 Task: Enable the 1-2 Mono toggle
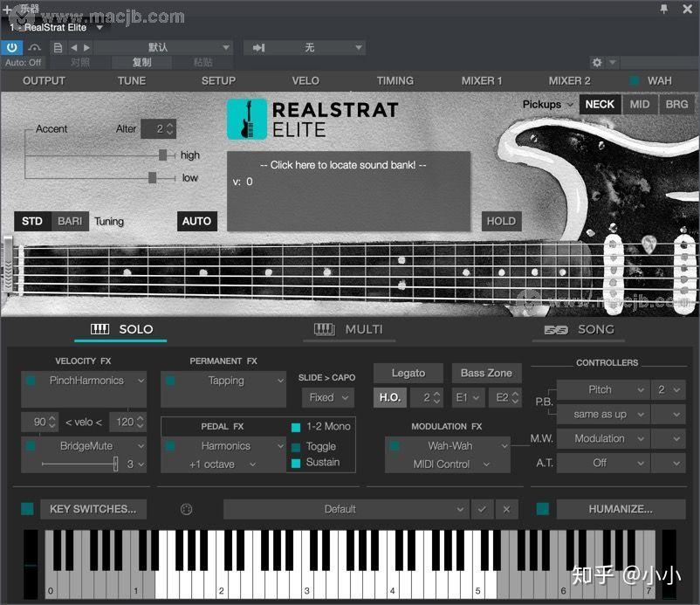297,427
